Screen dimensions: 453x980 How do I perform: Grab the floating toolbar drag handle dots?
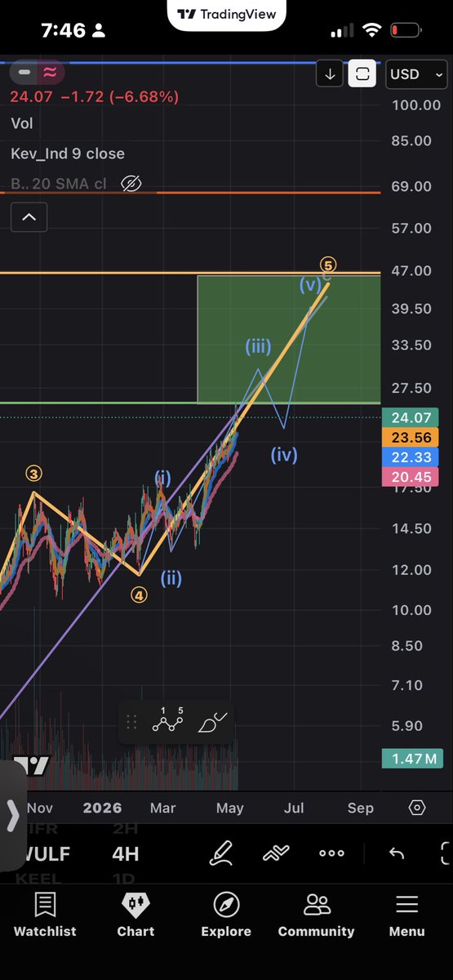[131, 723]
